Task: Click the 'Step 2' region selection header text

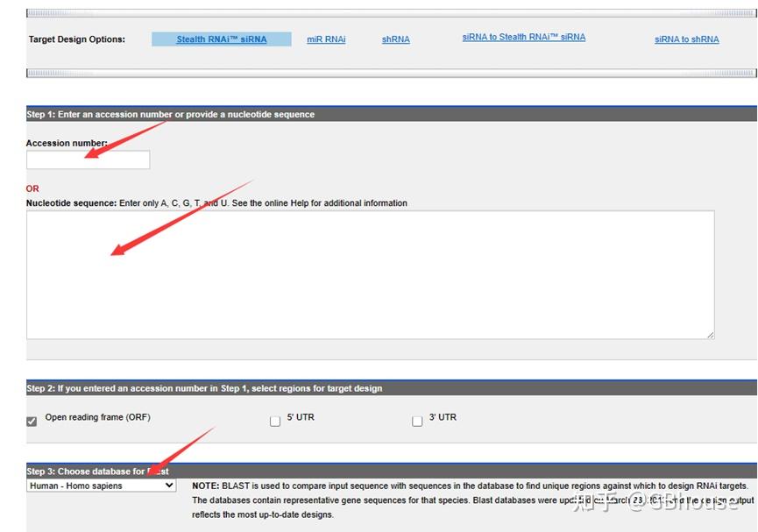Action: [x=204, y=388]
